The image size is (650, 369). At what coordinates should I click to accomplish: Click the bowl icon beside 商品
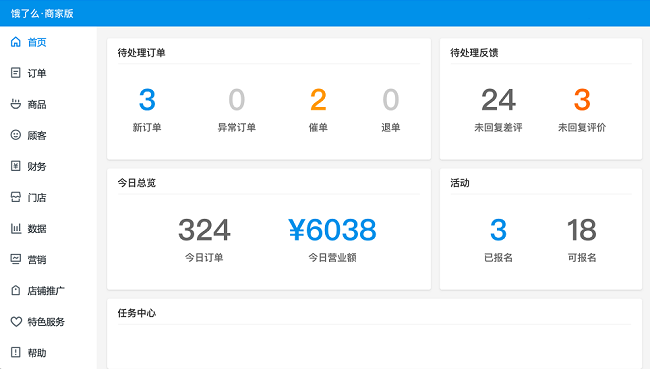pyautogui.click(x=15, y=104)
